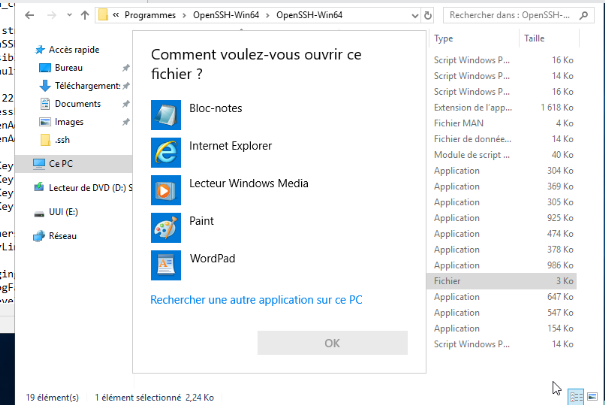Open the .ssh folder shortcut
The image size is (605, 405).
(62, 139)
